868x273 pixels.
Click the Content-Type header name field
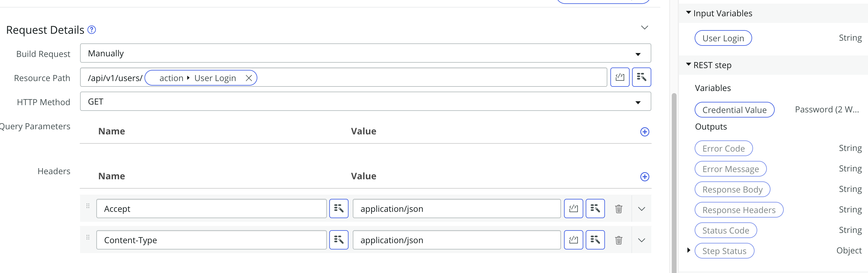pos(211,240)
